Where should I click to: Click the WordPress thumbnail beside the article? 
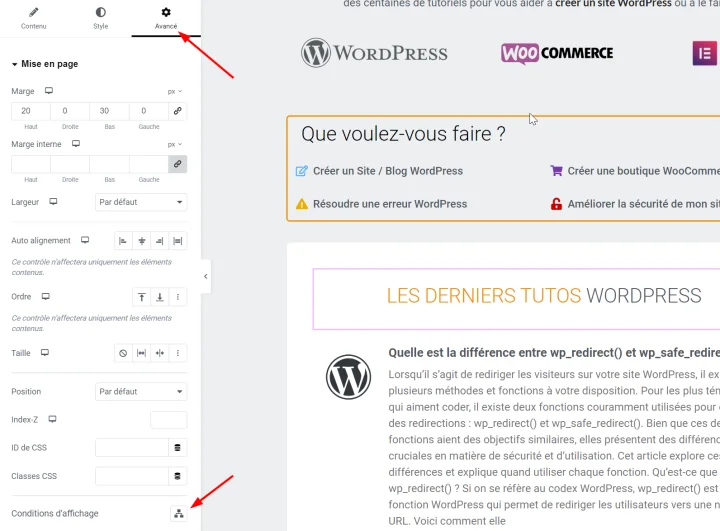click(349, 377)
